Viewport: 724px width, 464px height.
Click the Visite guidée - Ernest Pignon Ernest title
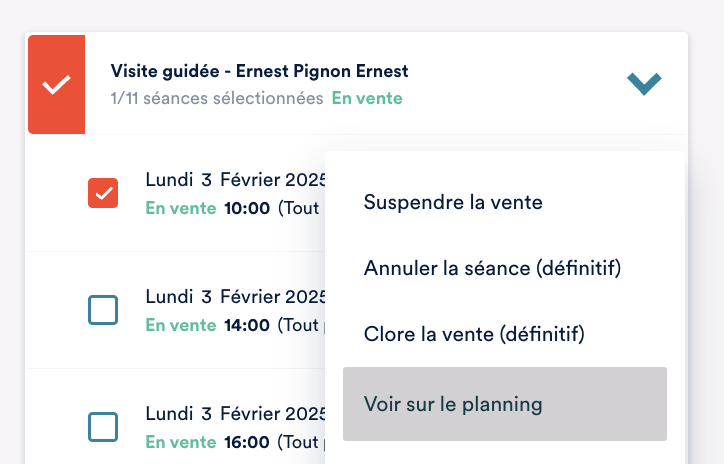[259, 71]
